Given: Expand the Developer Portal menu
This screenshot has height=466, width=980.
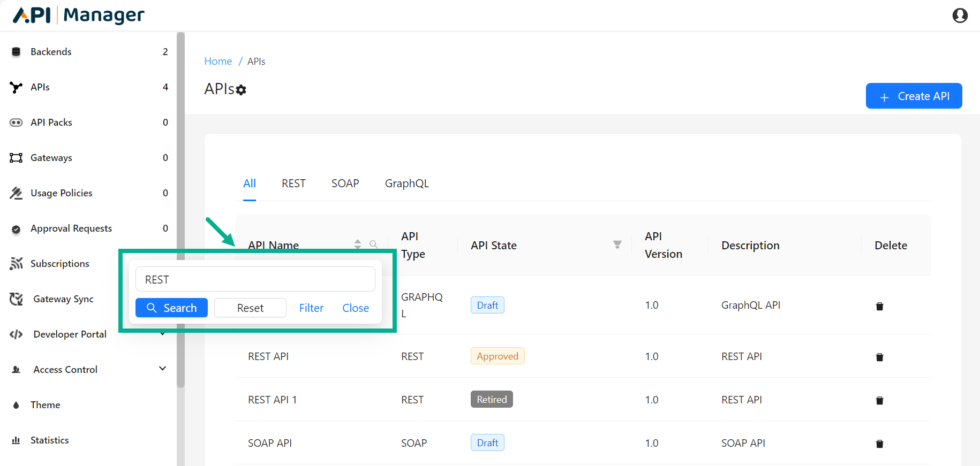Looking at the screenshot, I should click(x=162, y=334).
